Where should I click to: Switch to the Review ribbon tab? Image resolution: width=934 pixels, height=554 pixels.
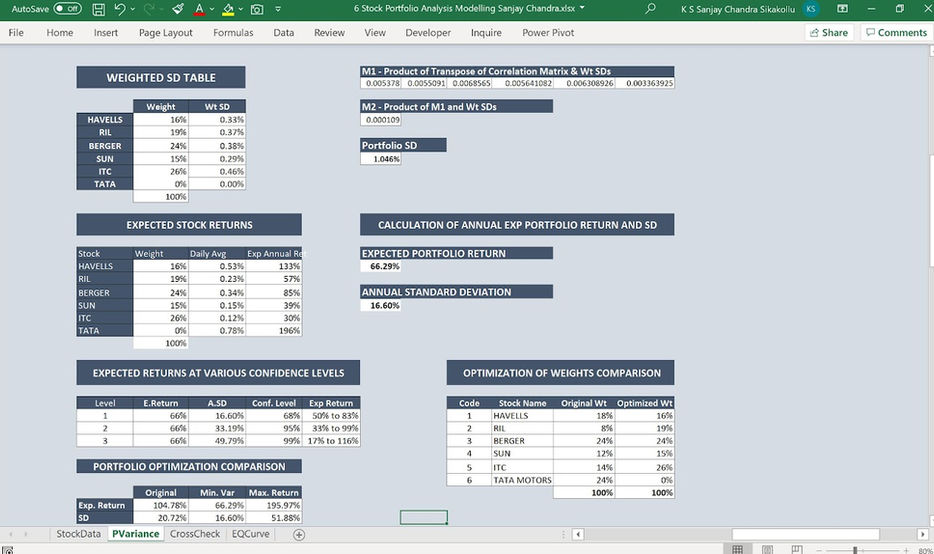[329, 33]
